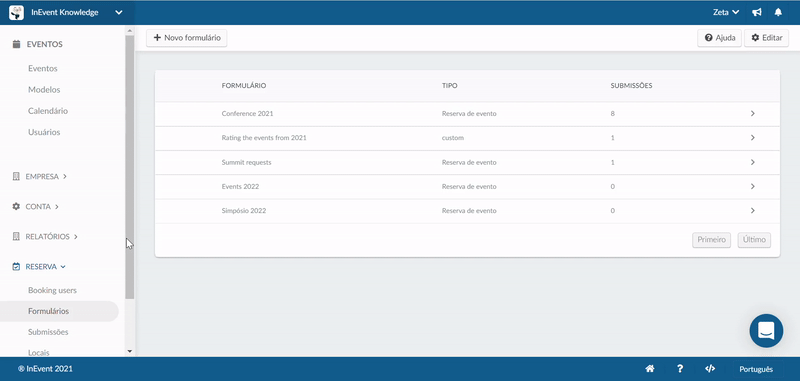
Task: Click the InEvent Knowledge logo icon
Action: point(16,13)
